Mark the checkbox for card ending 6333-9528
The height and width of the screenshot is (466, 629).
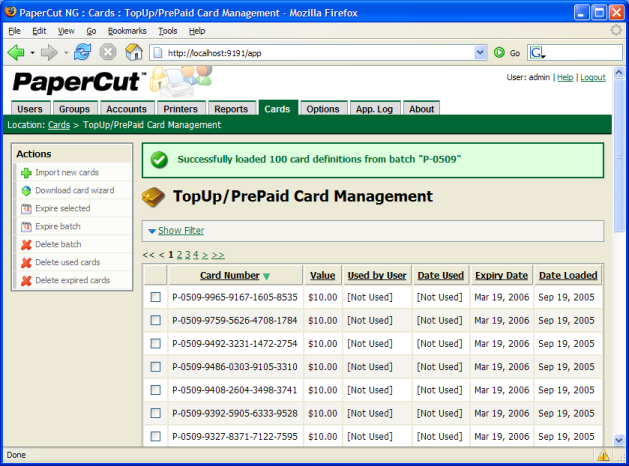pyautogui.click(x=156, y=413)
